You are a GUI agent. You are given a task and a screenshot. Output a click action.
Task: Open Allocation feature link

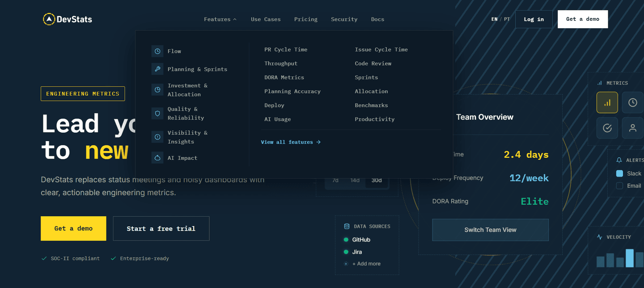pos(371,91)
